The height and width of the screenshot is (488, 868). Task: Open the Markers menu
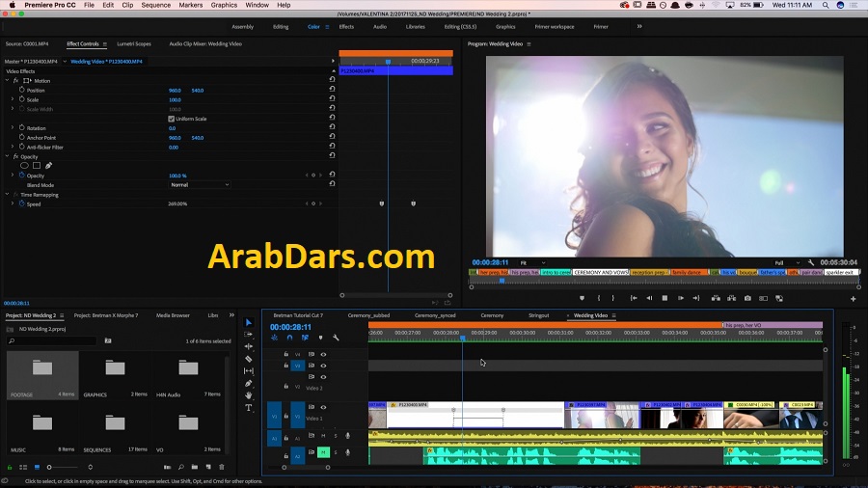(190, 5)
